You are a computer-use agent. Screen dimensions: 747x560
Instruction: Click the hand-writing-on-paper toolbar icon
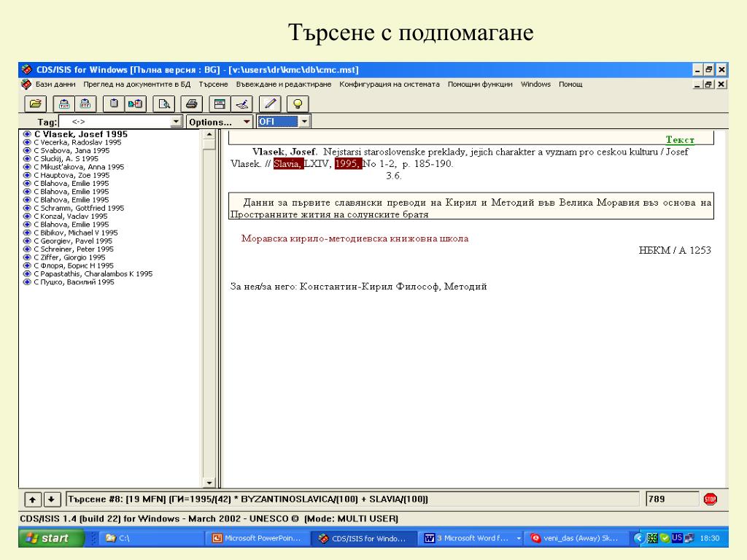(241, 104)
